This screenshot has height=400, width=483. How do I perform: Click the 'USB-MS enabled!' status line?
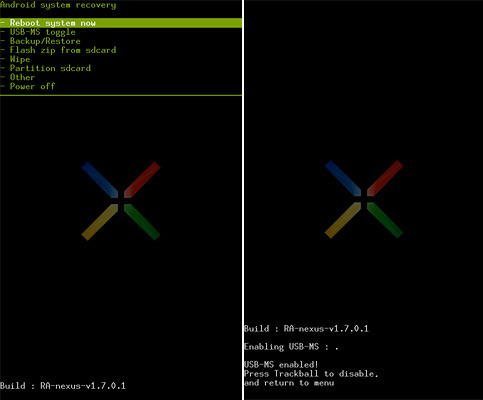click(281, 364)
